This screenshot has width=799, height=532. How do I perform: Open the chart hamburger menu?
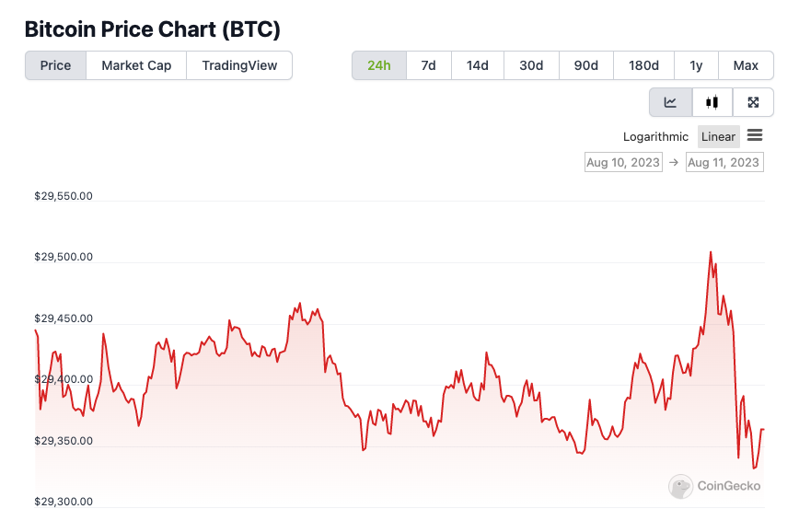[x=755, y=136]
